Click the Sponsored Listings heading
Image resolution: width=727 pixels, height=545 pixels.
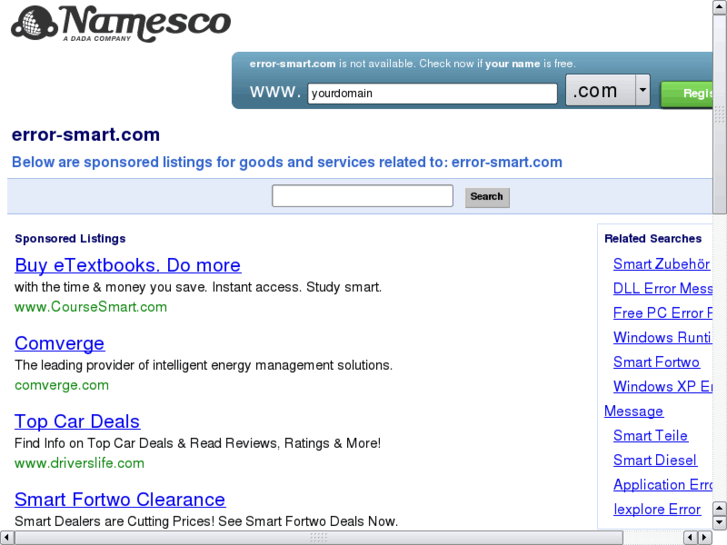[70, 238]
